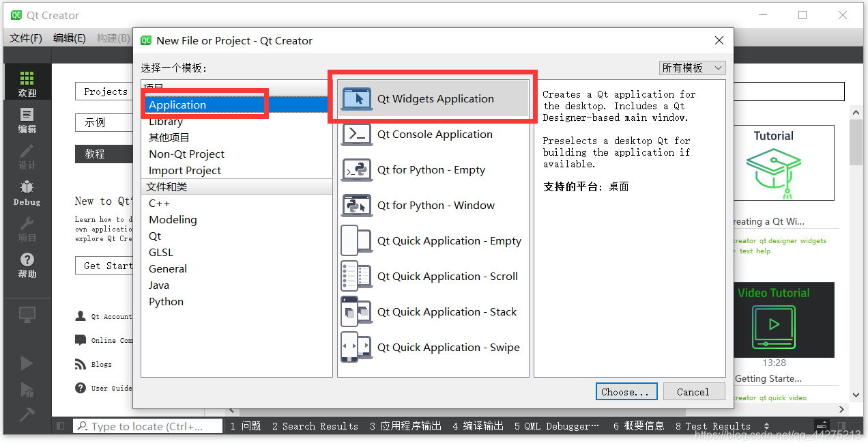Choose Qt for Python - Empty template
Screen dimensions: 868x448
click(433, 170)
